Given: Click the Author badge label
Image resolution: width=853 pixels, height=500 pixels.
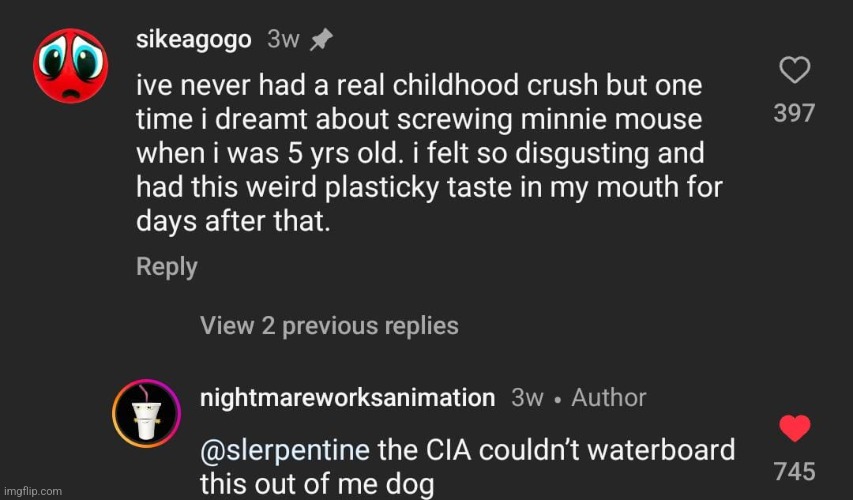Looking at the screenshot, I should [609, 398].
